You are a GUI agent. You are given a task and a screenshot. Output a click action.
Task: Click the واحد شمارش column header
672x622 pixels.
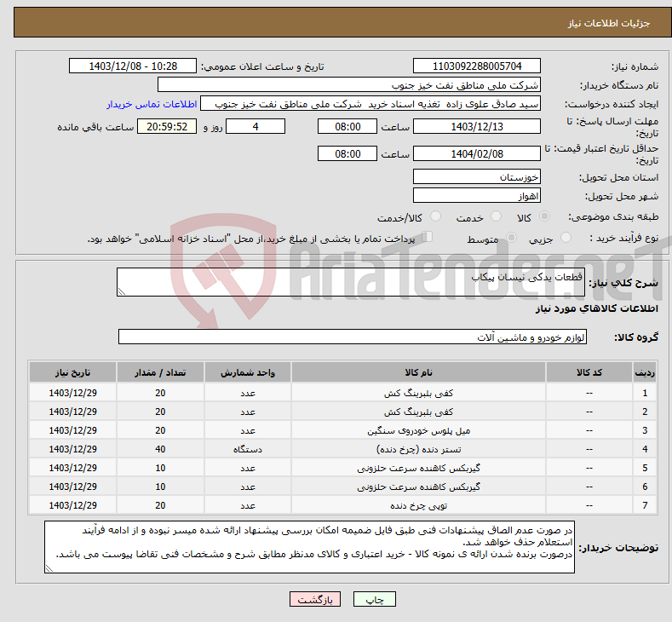pos(248,372)
